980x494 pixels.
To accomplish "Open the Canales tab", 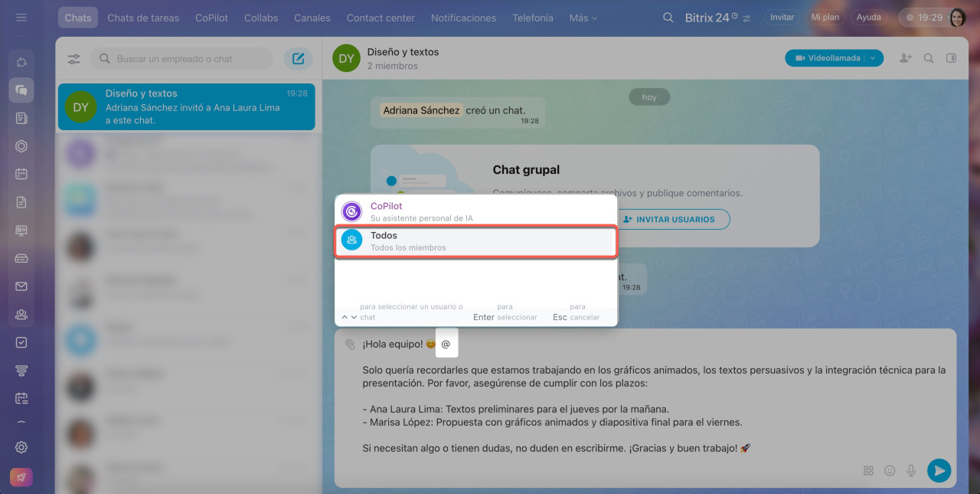I will coord(312,18).
